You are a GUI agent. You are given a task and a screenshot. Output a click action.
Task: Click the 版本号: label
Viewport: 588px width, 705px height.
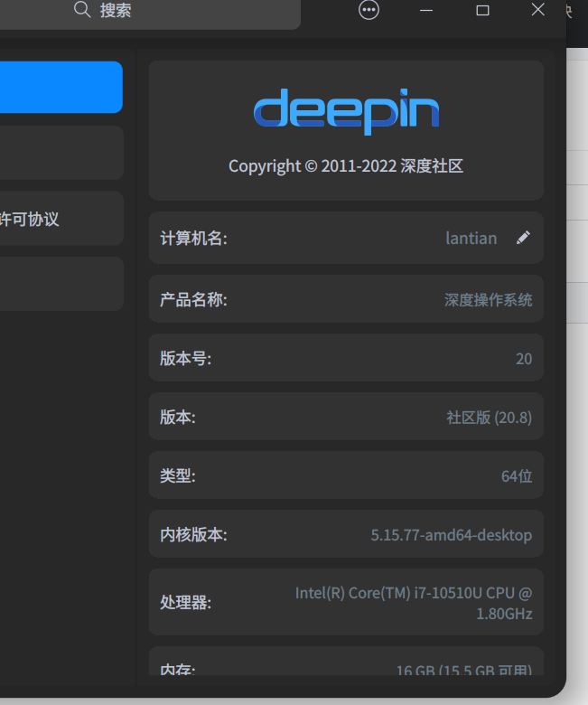point(185,358)
